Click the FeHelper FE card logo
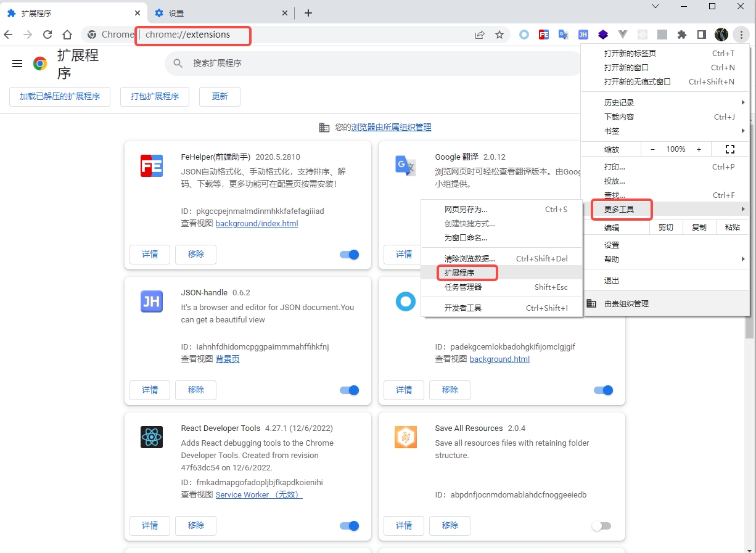The width and height of the screenshot is (756, 553). (x=152, y=166)
